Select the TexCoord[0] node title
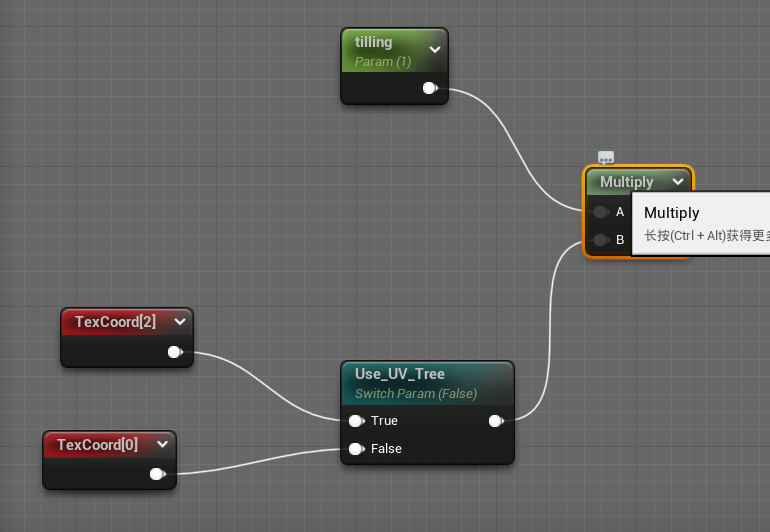The height and width of the screenshot is (532, 770). point(97,445)
